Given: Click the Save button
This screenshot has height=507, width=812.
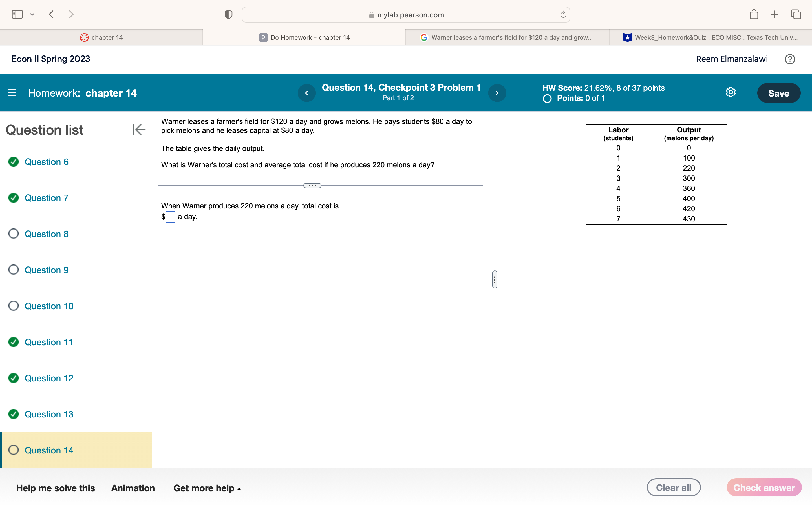Looking at the screenshot, I should tap(779, 93).
